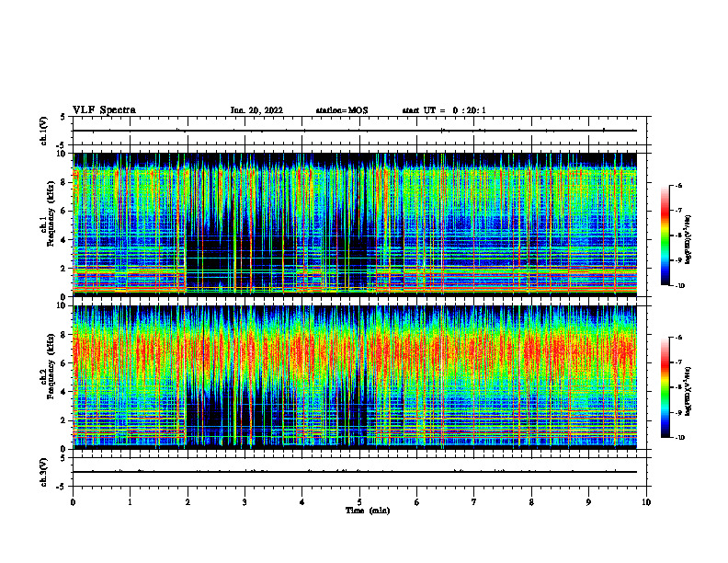The image size is (728, 563).
Task: Click the "ch.3(V)" axis label
Action: tap(43, 472)
